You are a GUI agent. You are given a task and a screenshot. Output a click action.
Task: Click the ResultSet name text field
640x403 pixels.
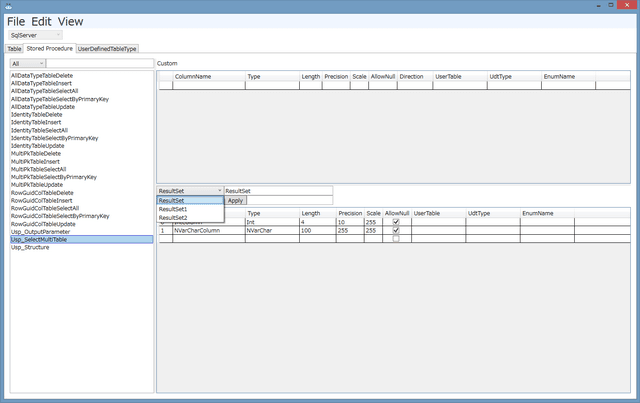point(278,191)
